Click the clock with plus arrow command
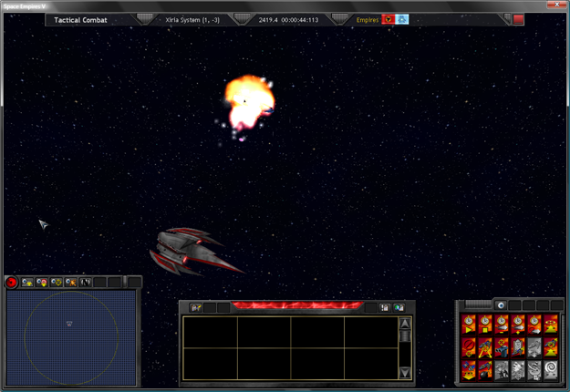 point(518,324)
